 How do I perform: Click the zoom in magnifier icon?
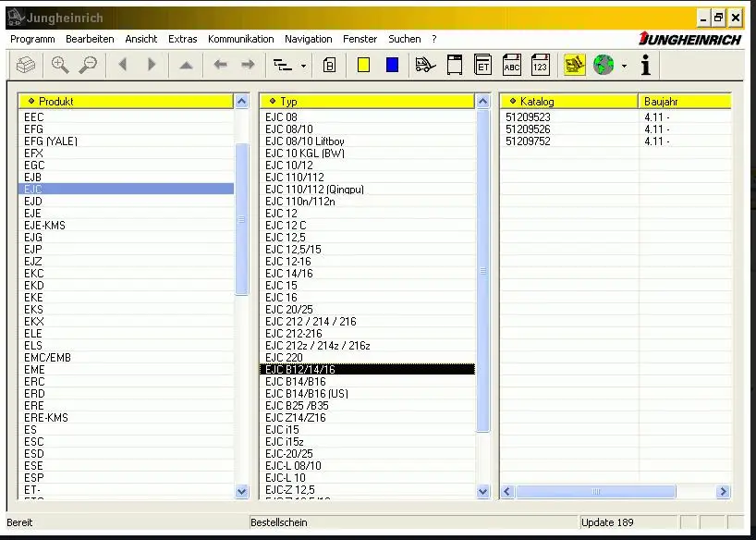click(x=60, y=65)
